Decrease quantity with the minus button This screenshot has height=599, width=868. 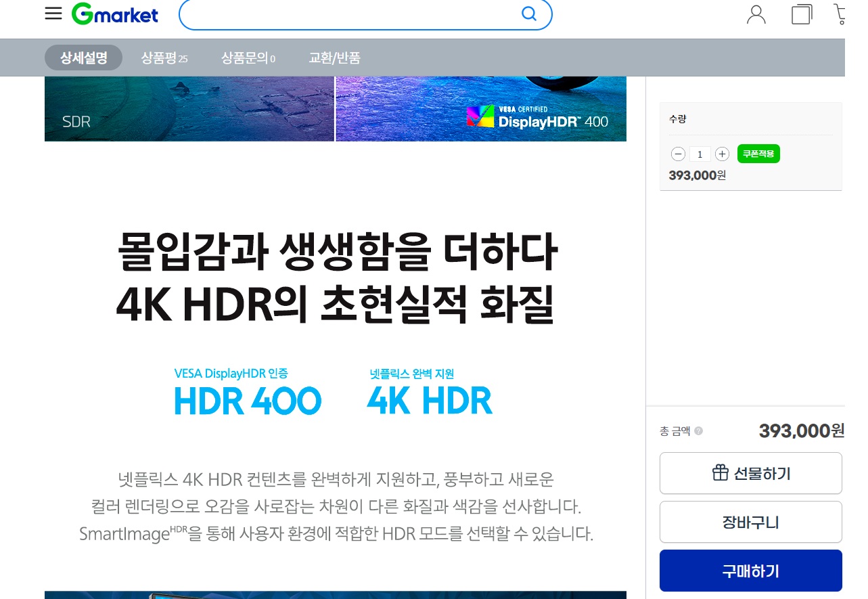coord(678,154)
